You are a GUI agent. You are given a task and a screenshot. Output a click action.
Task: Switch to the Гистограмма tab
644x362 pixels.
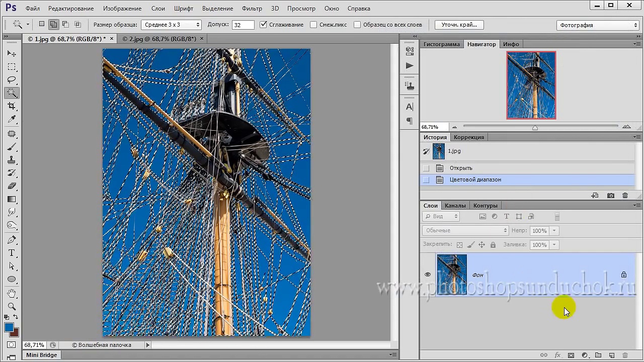tap(442, 44)
